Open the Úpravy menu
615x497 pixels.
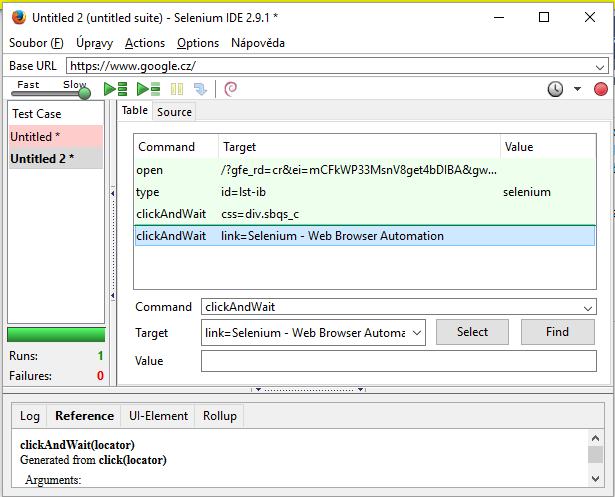pos(95,43)
